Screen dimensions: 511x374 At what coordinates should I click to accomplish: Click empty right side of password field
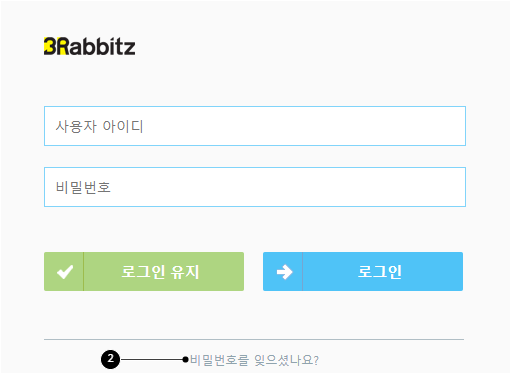point(367,187)
